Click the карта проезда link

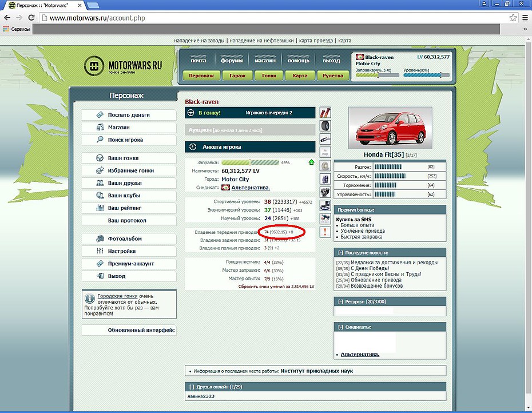[x=316, y=41]
